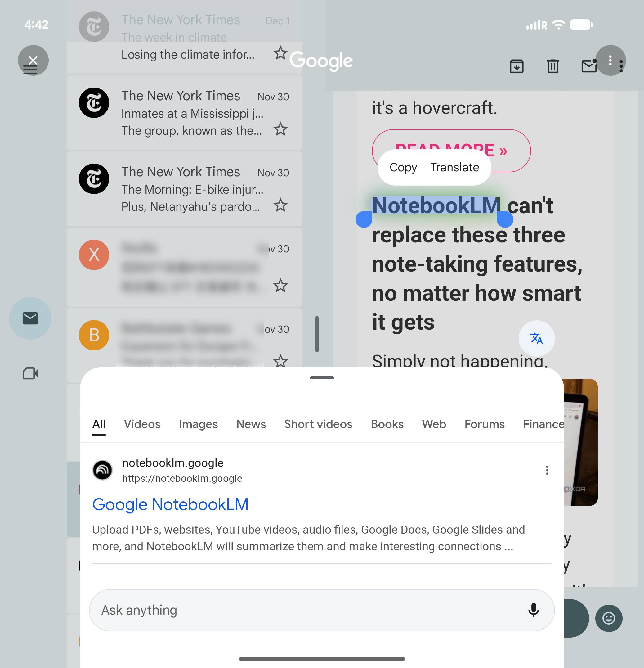The image size is (644, 668).
Task: Star the Inmates at a Mississippi email
Action: coord(281,129)
